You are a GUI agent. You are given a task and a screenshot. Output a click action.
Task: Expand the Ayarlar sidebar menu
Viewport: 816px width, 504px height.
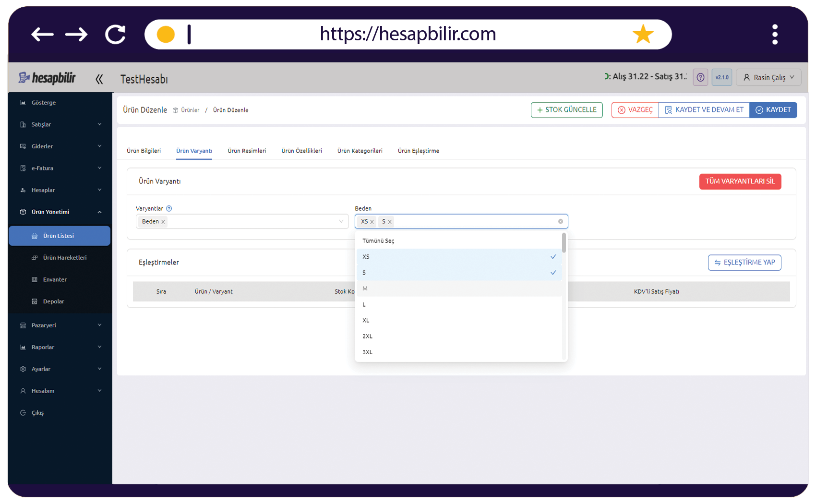tap(60, 369)
